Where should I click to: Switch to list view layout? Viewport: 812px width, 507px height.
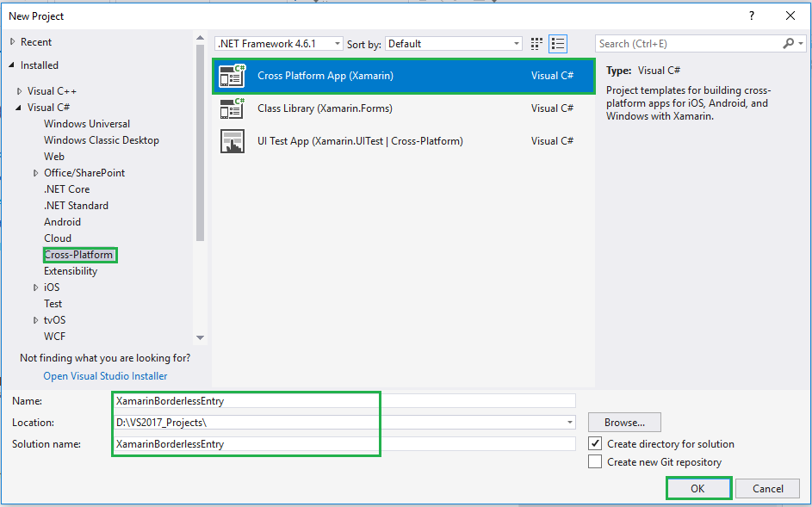(558, 44)
